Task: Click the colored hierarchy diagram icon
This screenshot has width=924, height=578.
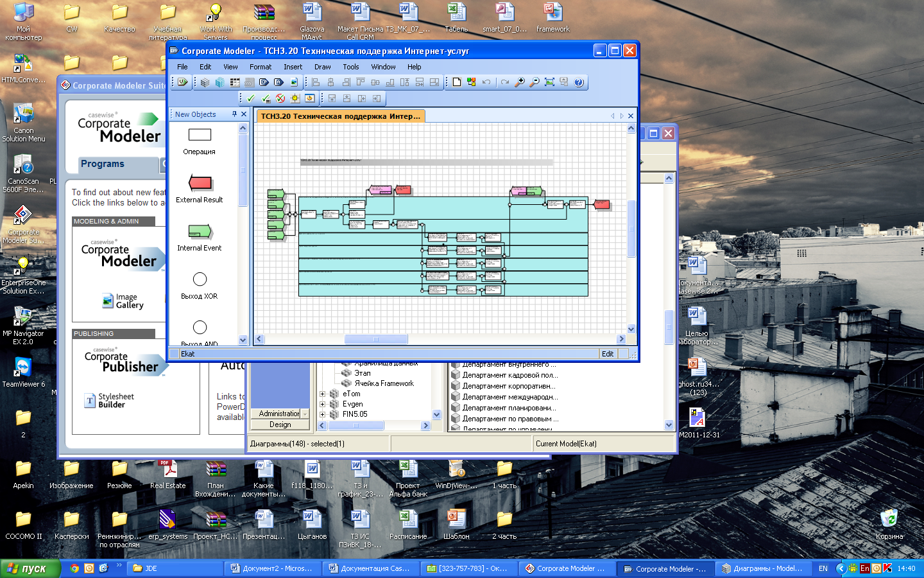Action: [x=472, y=82]
